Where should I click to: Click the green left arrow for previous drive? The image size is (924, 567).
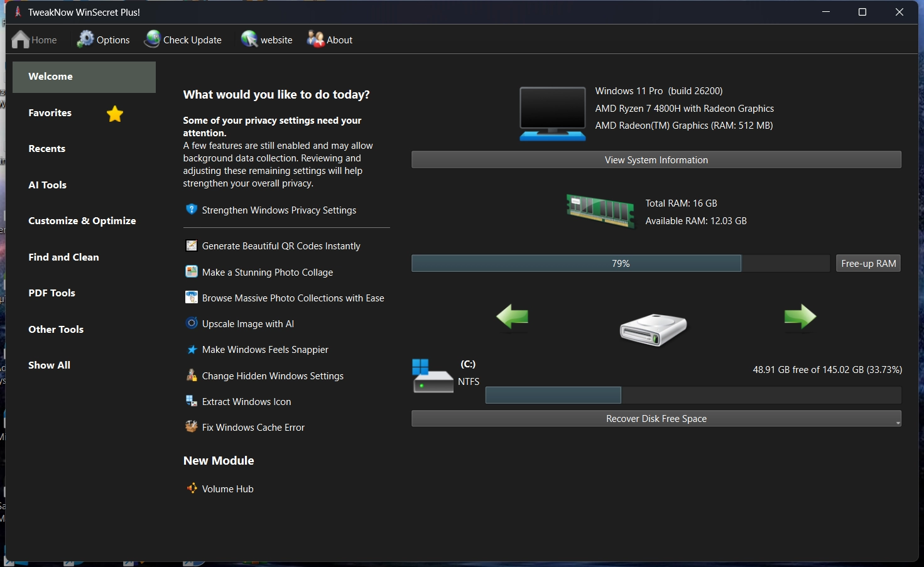click(512, 316)
